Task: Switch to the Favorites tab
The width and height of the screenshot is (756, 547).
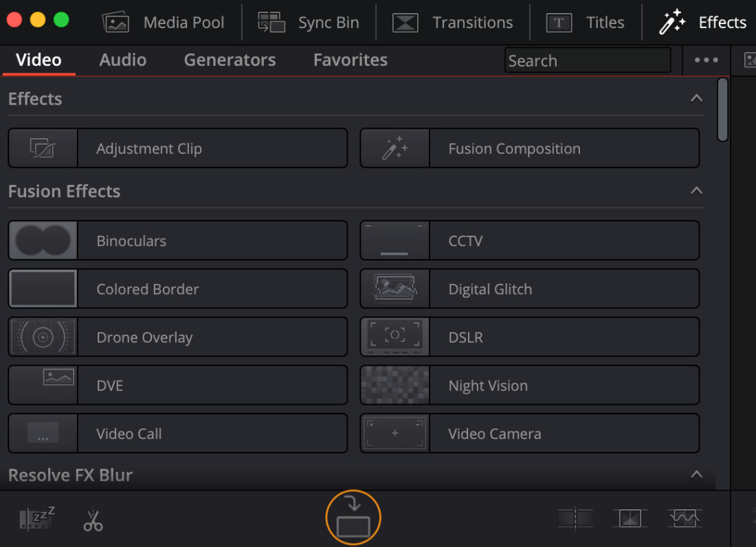Action: click(350, 60)
